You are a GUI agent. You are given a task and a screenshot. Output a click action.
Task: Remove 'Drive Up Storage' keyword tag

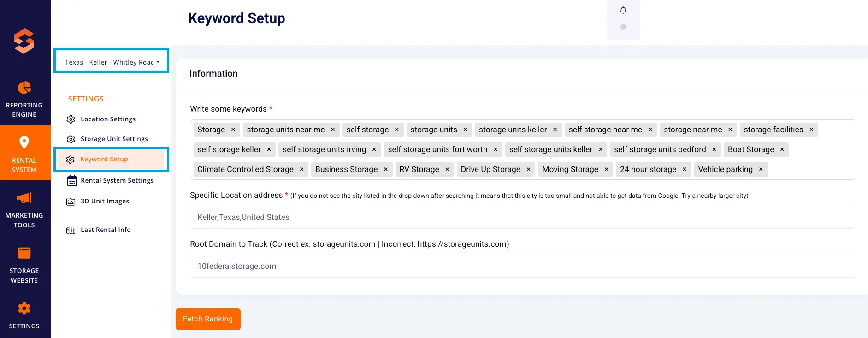(x=528, y=169)
